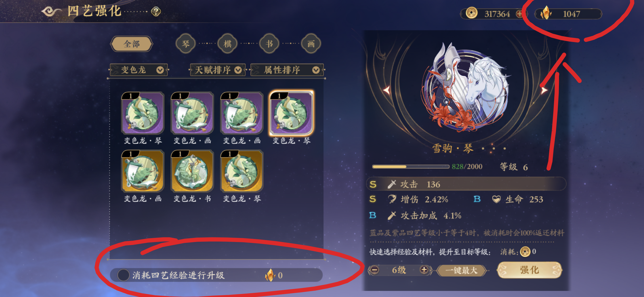
Task: Switch to the 棋 category tab
Action: [227, 43]
